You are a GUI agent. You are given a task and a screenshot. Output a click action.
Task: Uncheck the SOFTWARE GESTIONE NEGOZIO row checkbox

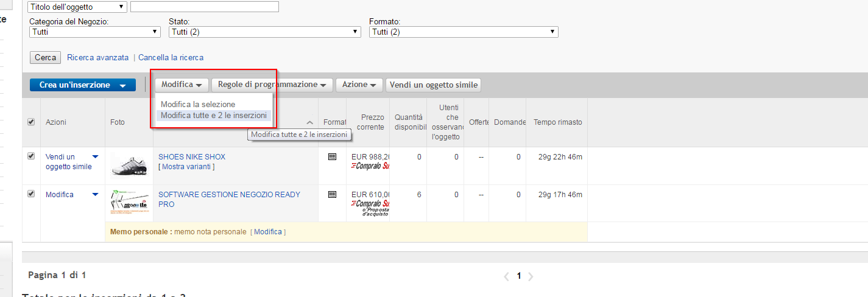tap(31, 194)
